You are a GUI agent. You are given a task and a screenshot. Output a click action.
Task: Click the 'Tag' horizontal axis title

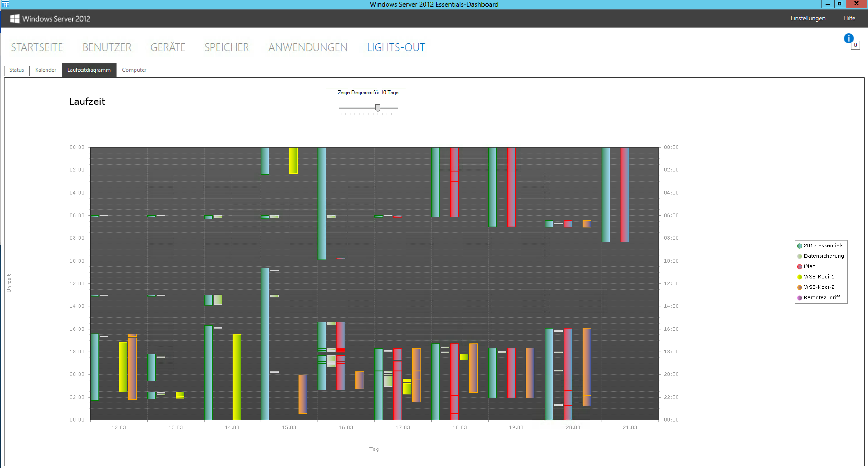coord(374,449)
